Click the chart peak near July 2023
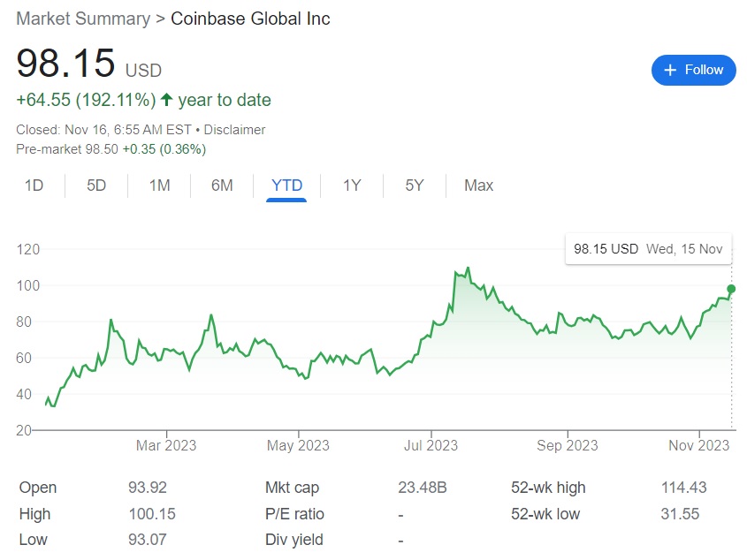Viewport: 747px width, 560px height. (468, 268)
